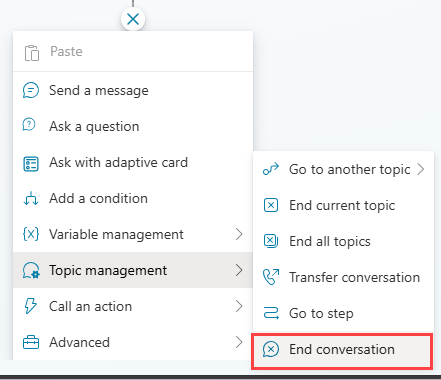
Task: Click the Advanced briefcase icon
Action: point(31,342)
